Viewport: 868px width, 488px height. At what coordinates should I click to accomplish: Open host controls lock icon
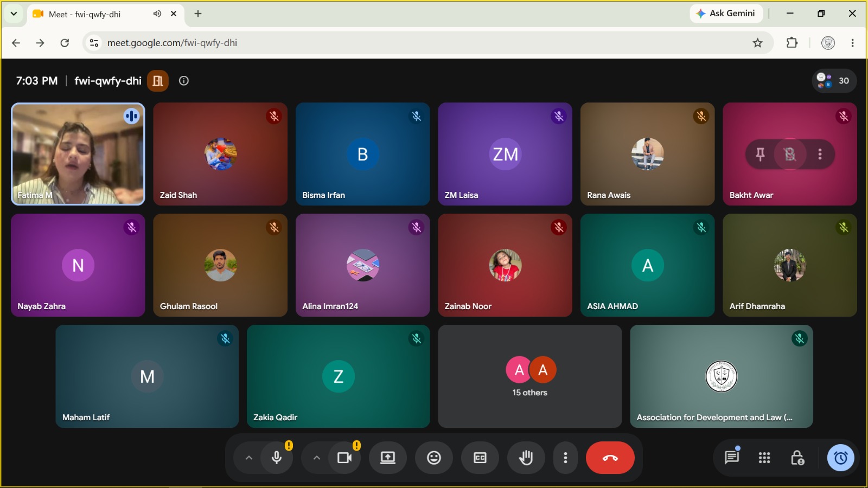coord(797,458)
